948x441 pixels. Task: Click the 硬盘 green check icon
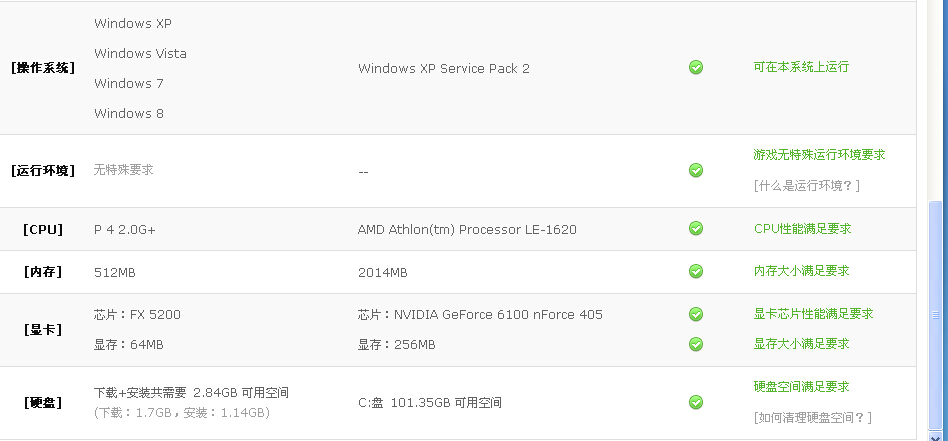click(x=696, y=402)
